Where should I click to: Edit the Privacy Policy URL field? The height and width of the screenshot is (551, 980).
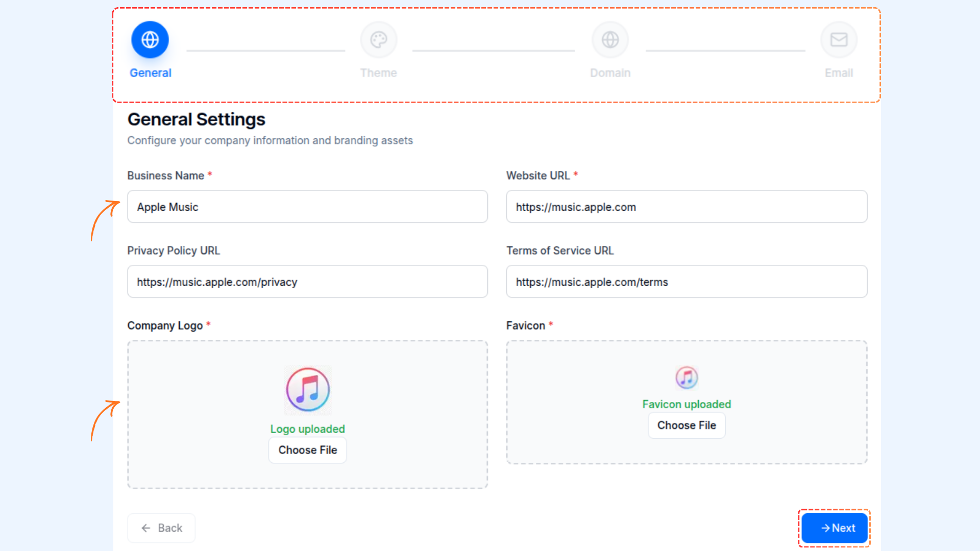[x=307, y=282]
